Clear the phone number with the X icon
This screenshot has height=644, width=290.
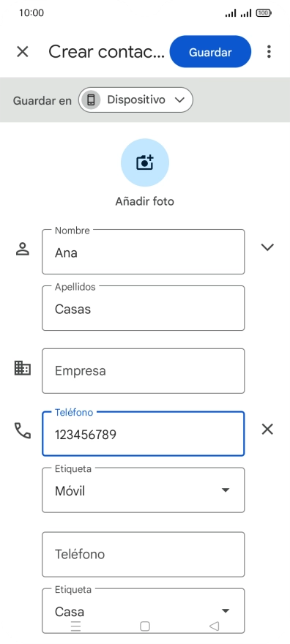(x=267, y=429)
